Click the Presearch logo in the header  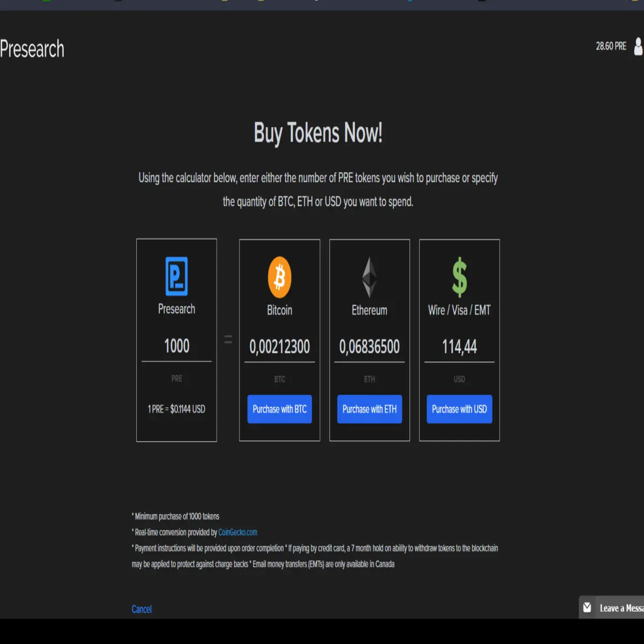pos(32,49)
